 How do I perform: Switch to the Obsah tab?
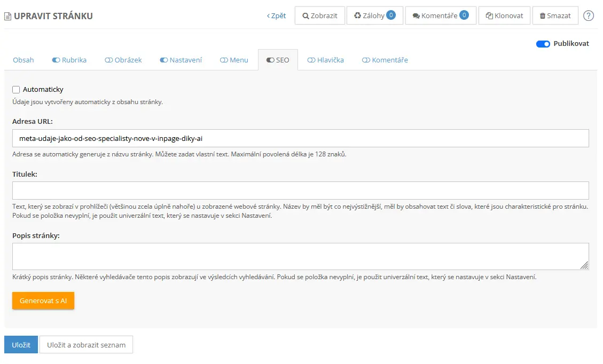23,60
